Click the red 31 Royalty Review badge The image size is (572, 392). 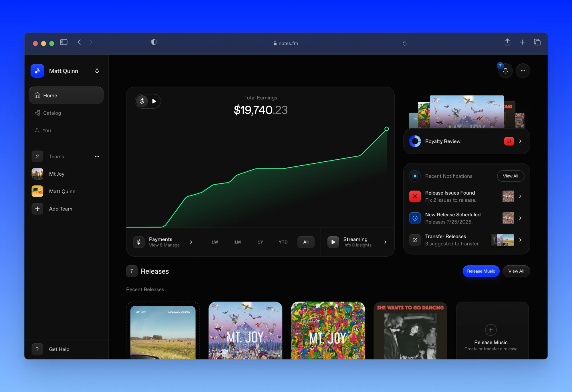point(509,141)
